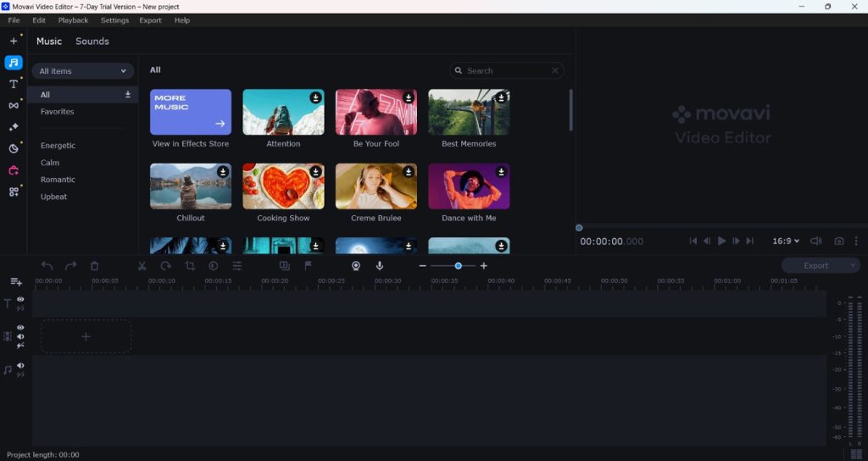
Task: Toggle visibility of the video track
Action: 20,328
